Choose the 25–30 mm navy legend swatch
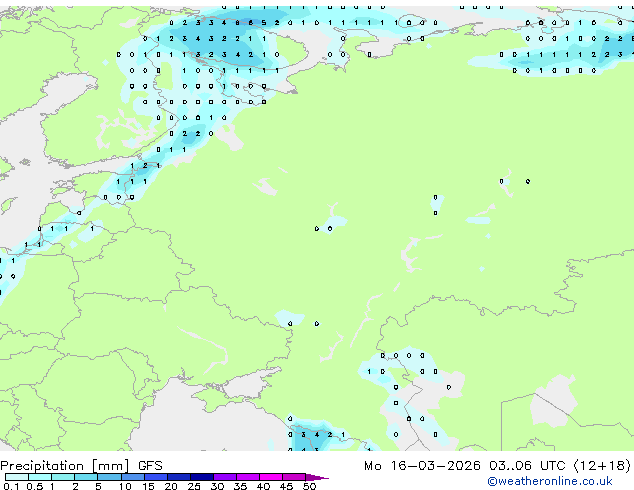This screenshot has width=634, height=490. [202, 477]
